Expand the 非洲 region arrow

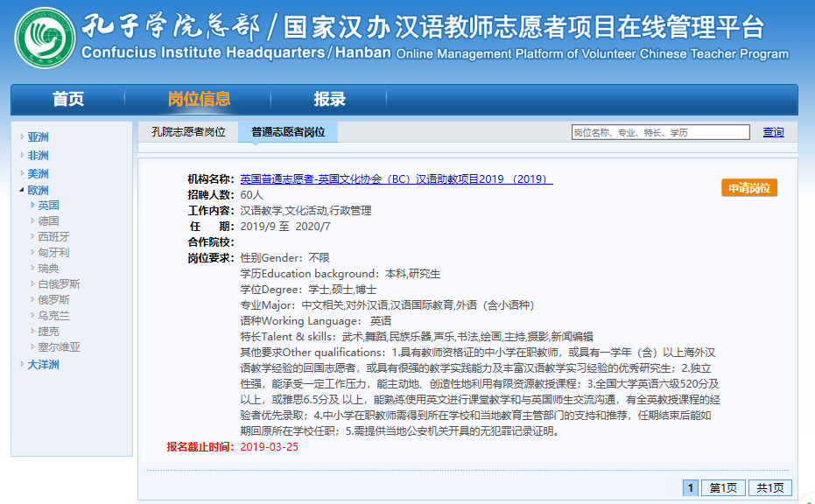click(x=22, y=155)
